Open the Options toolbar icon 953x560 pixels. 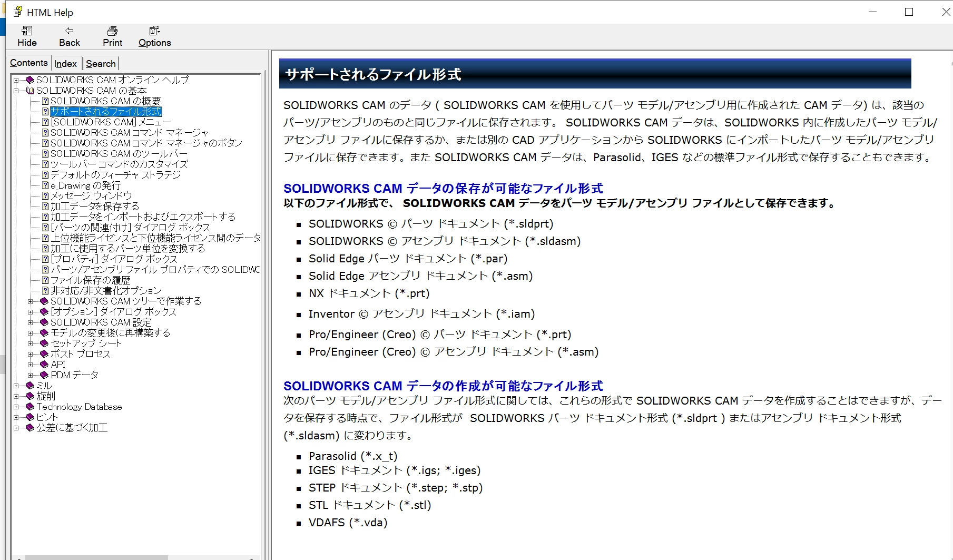coord(154,31)
